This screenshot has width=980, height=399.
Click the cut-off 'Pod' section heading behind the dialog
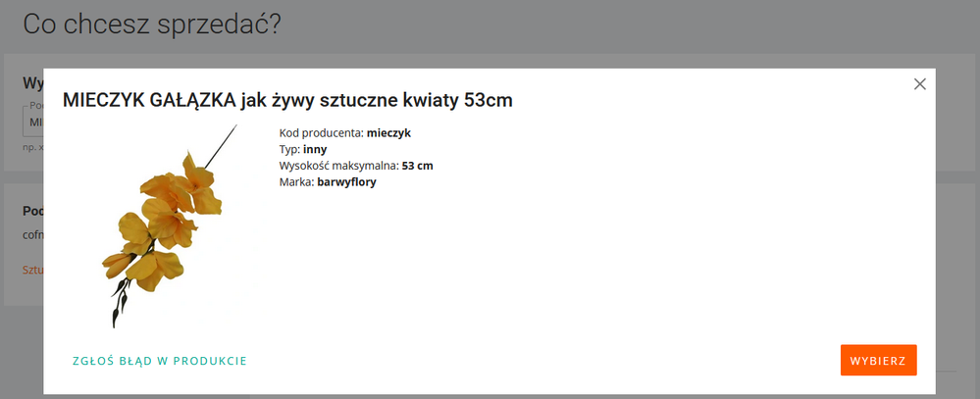[x=32, y=212]
